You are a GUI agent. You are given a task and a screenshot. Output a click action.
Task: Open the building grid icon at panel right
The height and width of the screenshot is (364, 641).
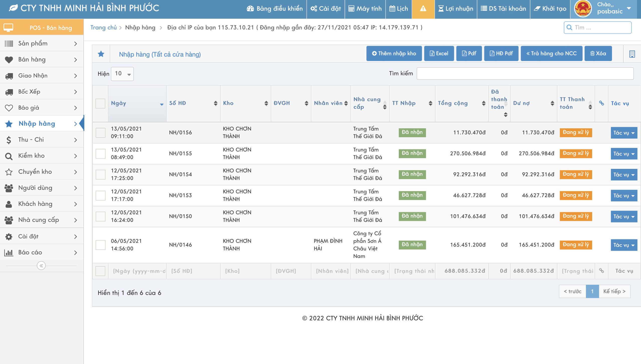pyautogui.click(x=632, y=54)
